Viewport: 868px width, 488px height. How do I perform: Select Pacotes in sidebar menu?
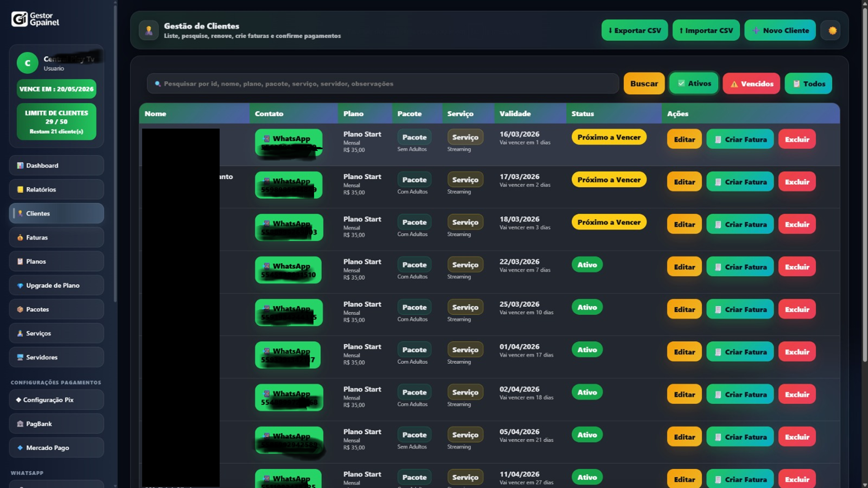point(57,310)
